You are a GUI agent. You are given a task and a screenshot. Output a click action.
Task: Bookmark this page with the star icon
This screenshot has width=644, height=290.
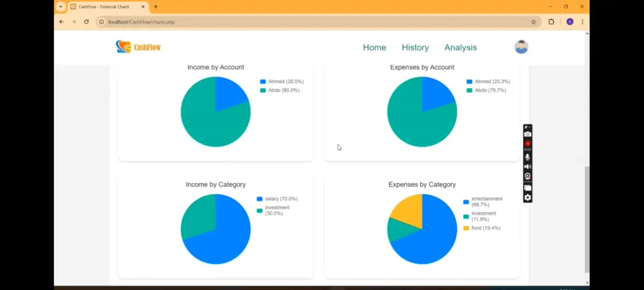tap(533, 22)
